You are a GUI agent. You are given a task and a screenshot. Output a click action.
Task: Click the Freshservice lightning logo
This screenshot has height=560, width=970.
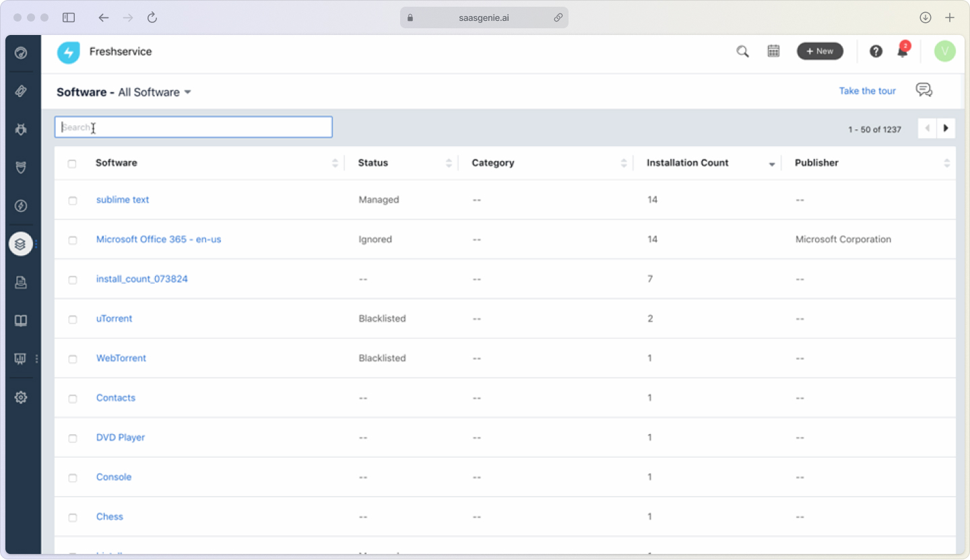click(68, 52)
